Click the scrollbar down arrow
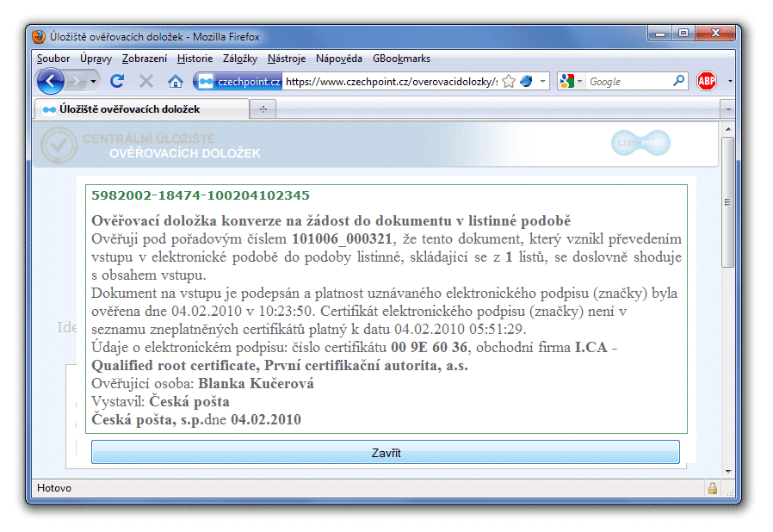The width and height of the screenshot is (773, 532). tap(728, 472)
